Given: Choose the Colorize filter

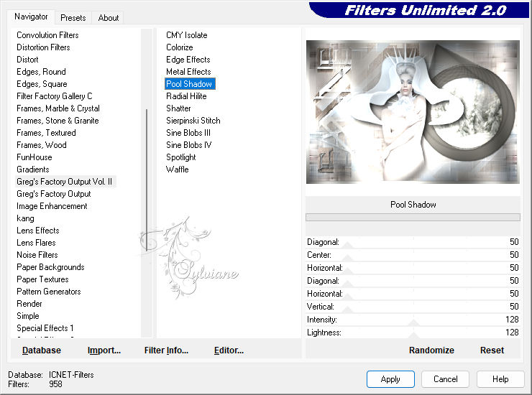Looking at the screenshot, I should pyautogui.click(x=180, y=47).
